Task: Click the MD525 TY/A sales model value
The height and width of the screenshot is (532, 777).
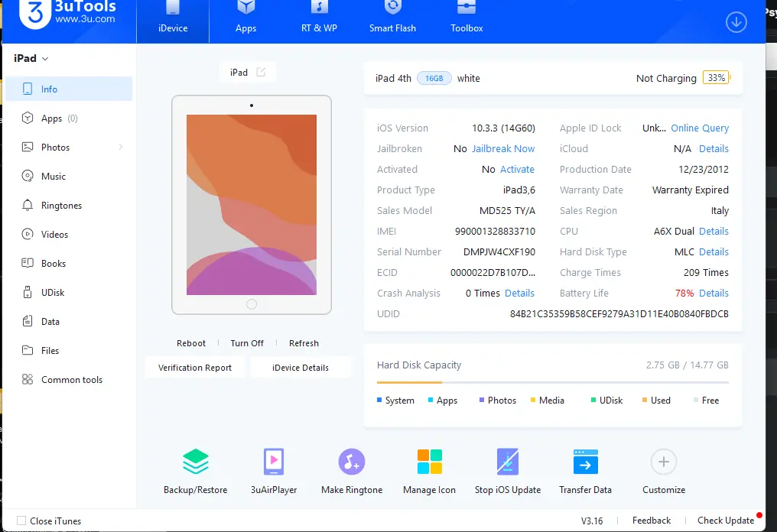Action: (x=508, y=211)
